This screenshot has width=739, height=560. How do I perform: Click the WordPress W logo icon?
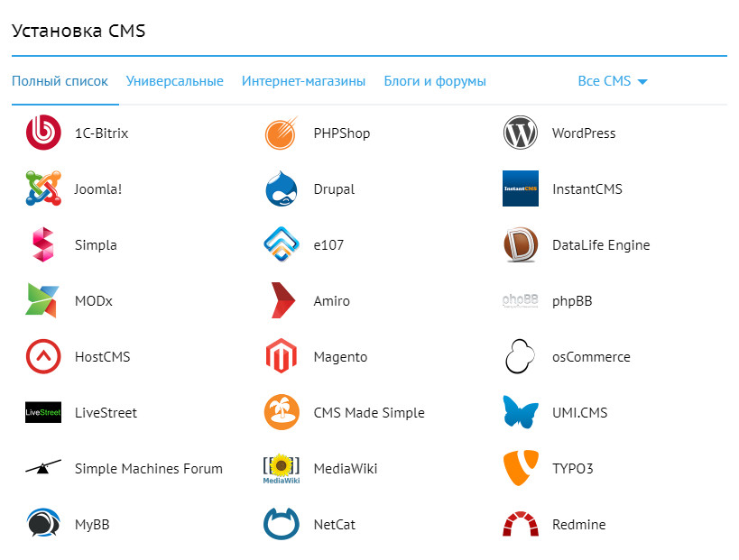click(x=521, y=133)
